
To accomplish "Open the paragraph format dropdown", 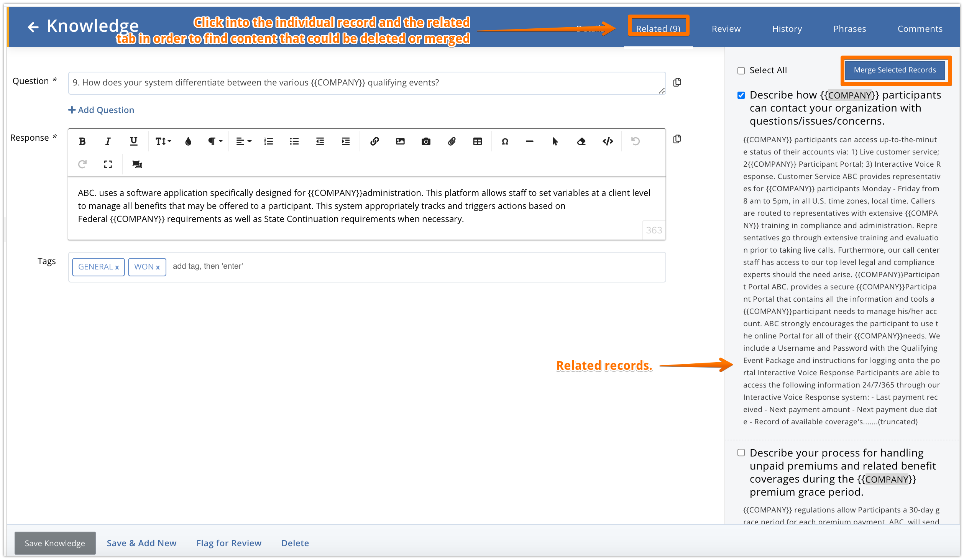I will click(x=215, y=141).
